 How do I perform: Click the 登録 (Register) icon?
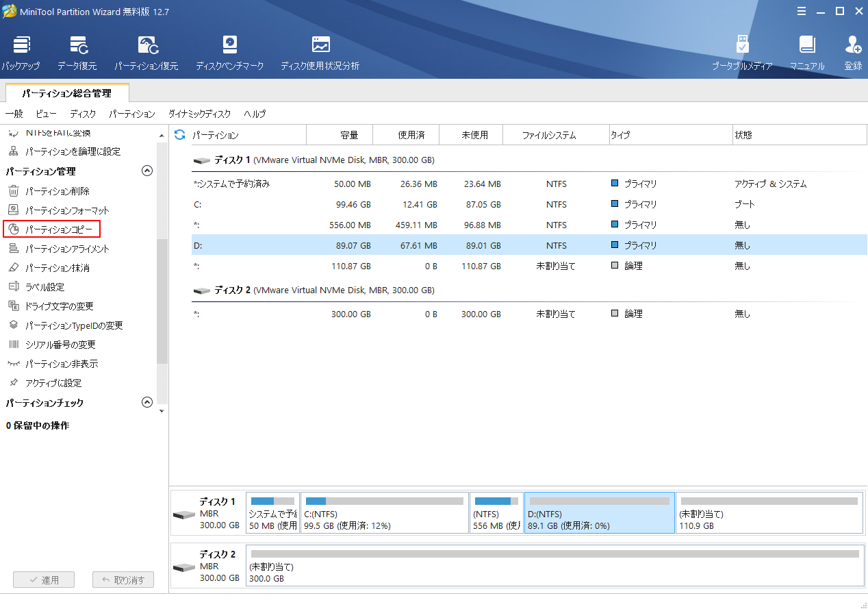[853, 51]
